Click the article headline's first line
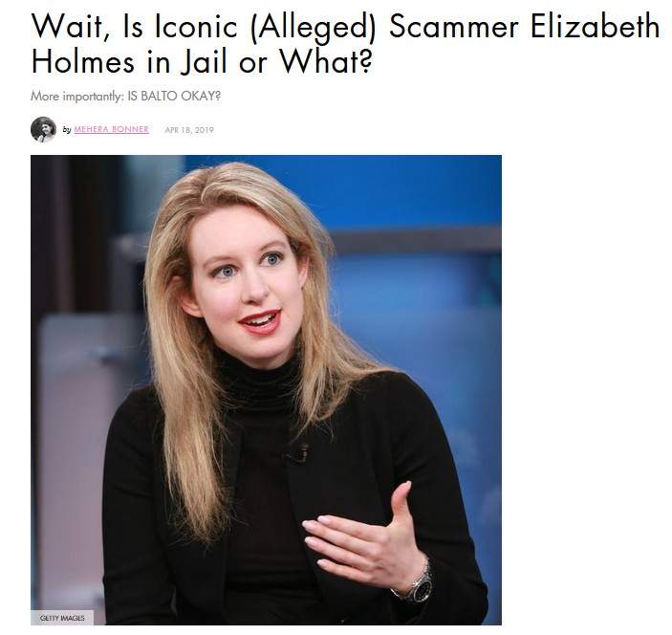672x635 pixels. point(345,27)
